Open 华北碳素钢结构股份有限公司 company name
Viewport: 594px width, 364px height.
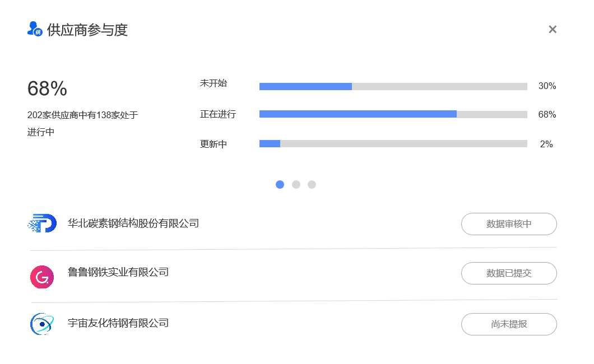tap(133, 223)
